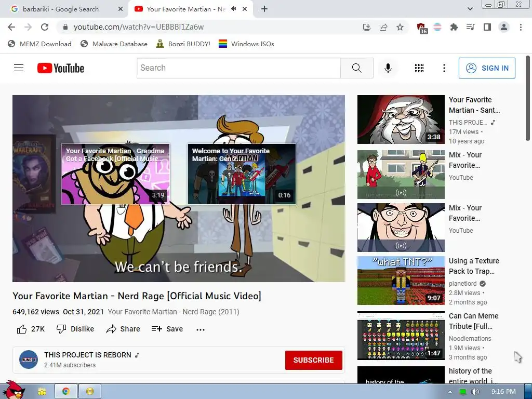
Task: Open the YouTube hamburger guide menu
Action: click(19, 68)
